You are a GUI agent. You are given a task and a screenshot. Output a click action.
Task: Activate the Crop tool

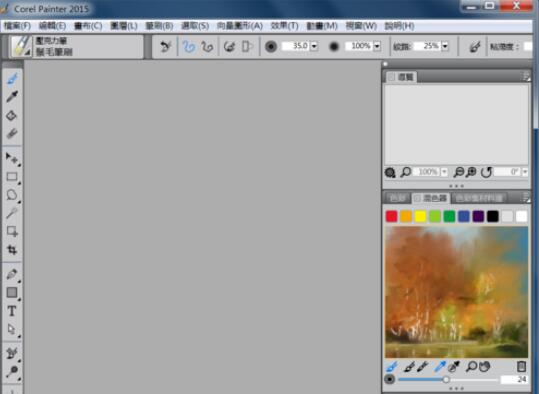tap(12, 250)
